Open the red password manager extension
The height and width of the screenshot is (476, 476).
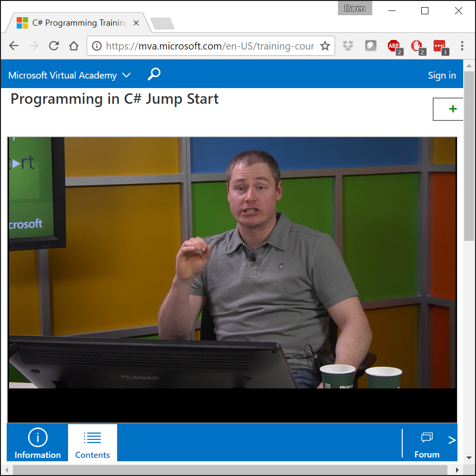441,47
